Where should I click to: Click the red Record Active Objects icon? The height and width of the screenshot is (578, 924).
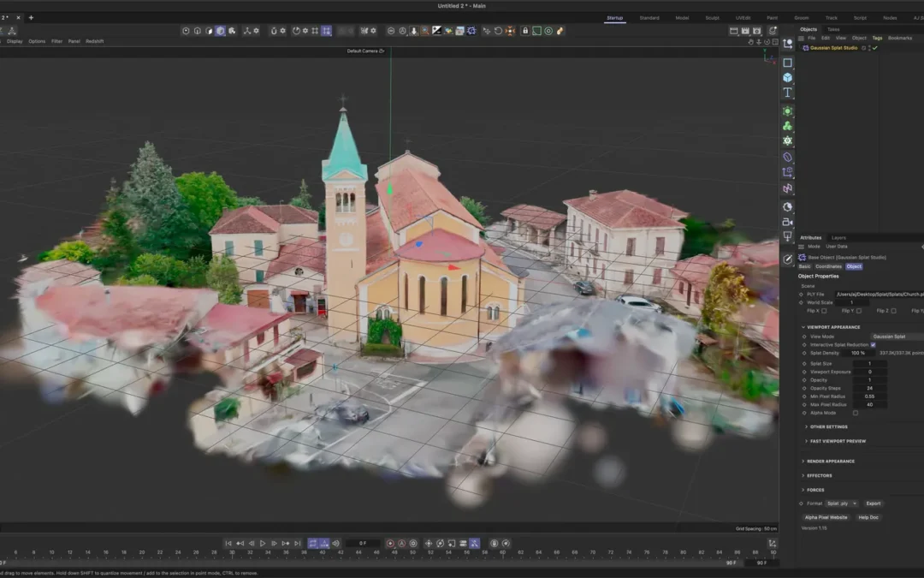[x=390, y=543]
